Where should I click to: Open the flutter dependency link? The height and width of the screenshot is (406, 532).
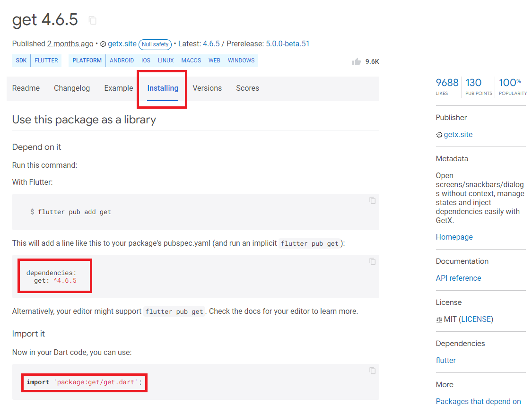coord(446,360)
